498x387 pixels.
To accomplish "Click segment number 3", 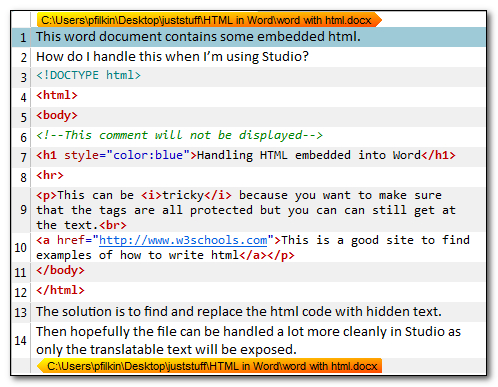I will click(23, 77).
